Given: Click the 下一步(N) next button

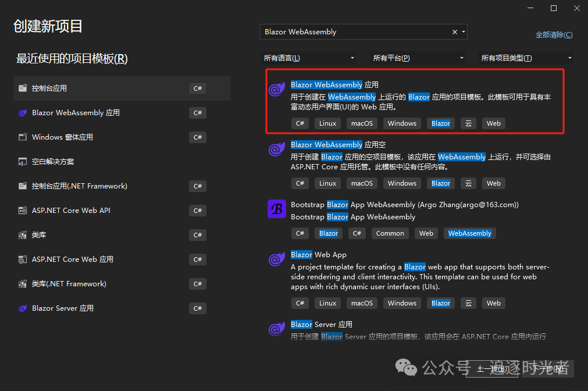Looking at the screenshot, I should pos(548,369).
